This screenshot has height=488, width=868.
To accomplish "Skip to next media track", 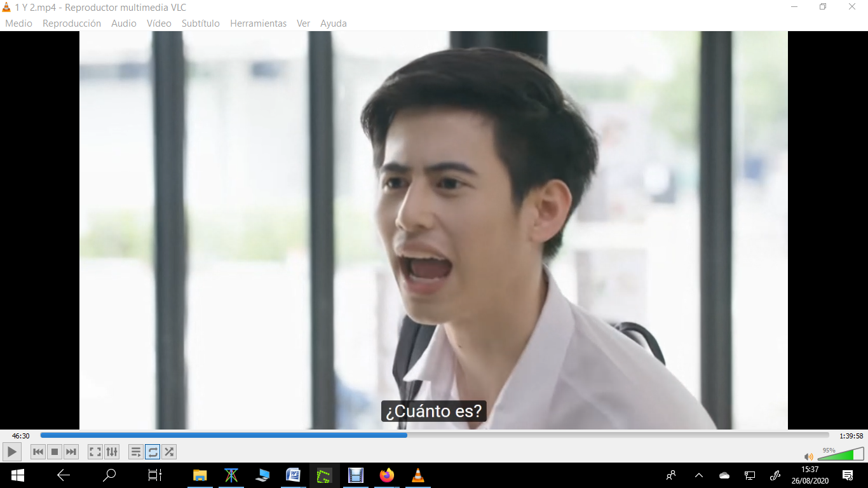I will click(71, 452).
